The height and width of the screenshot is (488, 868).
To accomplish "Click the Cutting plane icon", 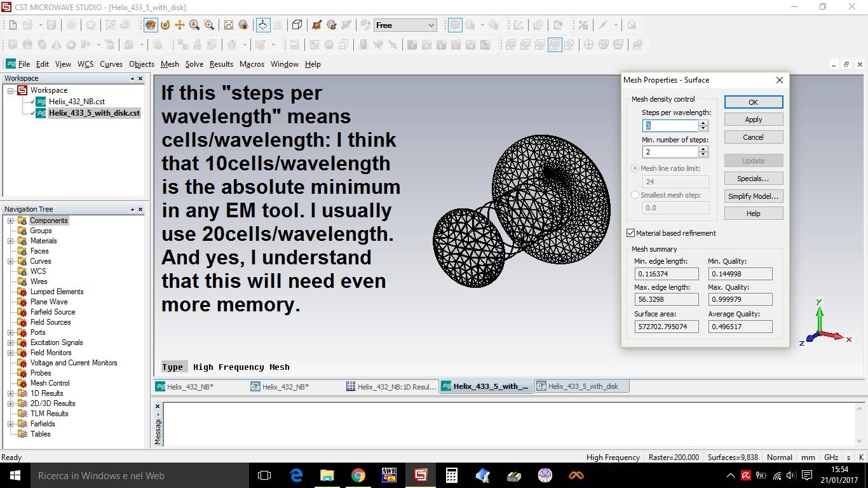I will pos(316,25).
